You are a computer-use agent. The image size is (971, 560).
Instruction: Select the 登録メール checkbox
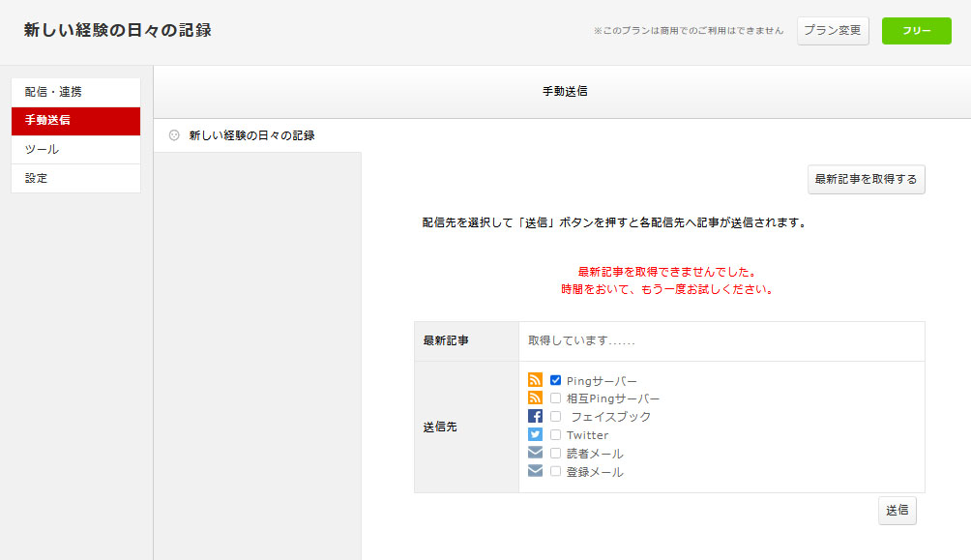click(x=555, y=471)
